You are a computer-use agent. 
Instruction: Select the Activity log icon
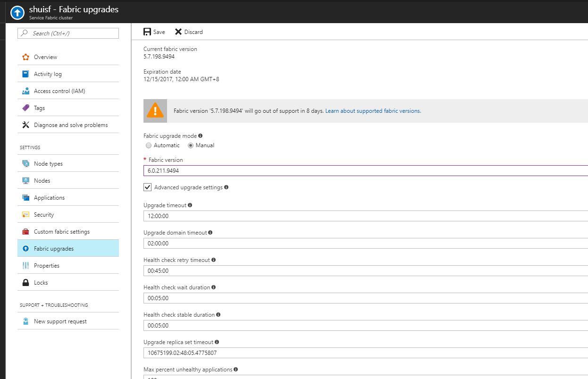coord(26,74)
